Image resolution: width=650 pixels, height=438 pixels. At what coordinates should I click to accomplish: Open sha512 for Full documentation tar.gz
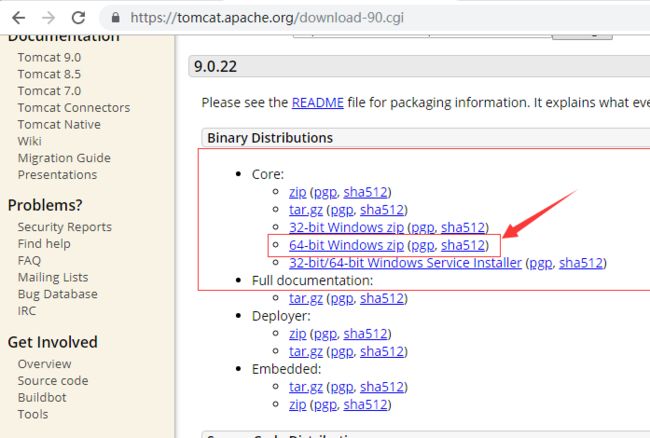[382, 298]
